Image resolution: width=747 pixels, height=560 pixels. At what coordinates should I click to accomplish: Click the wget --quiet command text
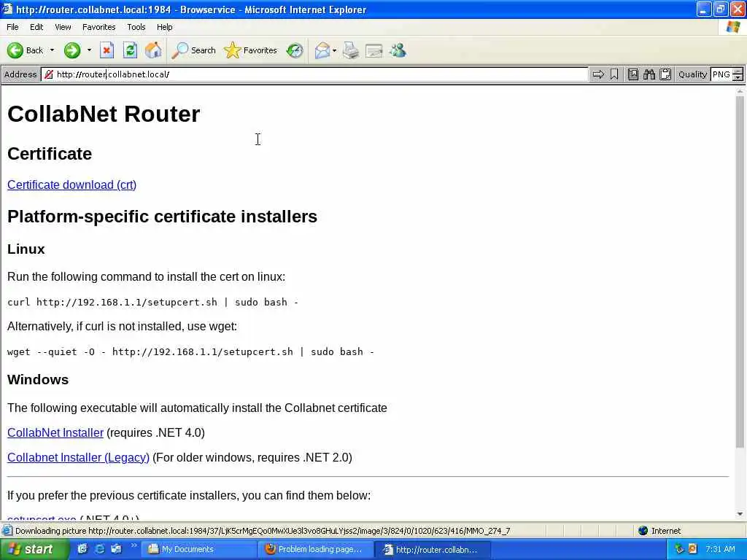190,351
